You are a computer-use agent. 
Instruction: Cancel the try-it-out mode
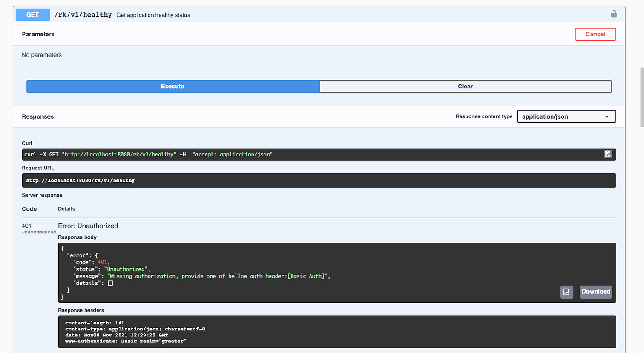595,34
